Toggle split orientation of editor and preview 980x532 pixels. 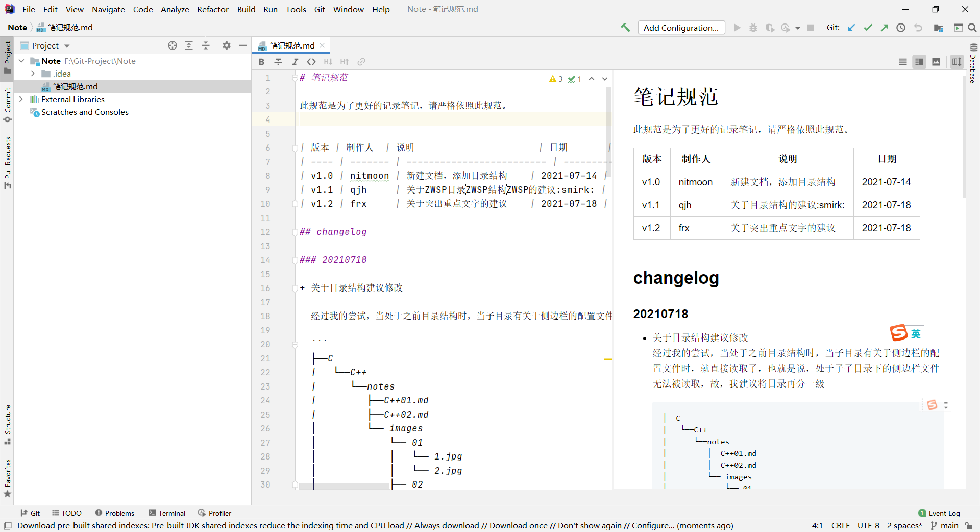tap(957, 62)
